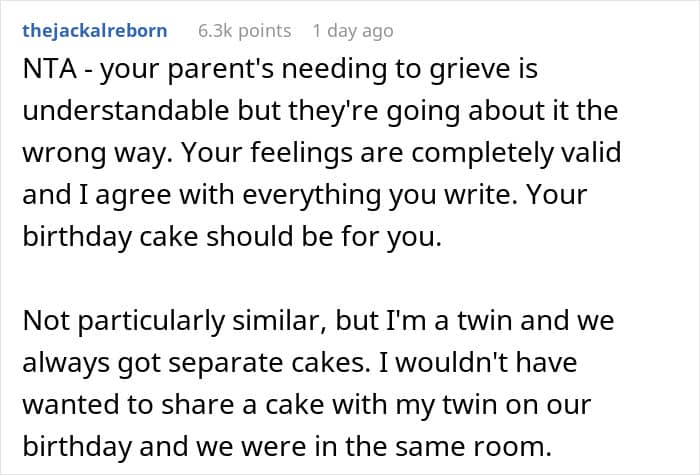Click the words "I wouldn't have"
700x475 pixels.
[478, 362]
